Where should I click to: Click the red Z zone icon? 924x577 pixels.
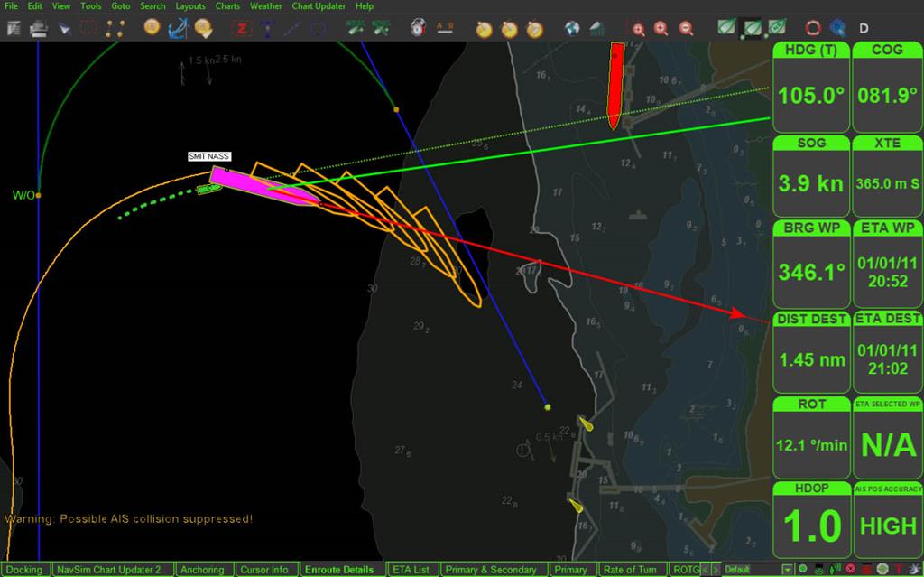click(x=241, y=28)
